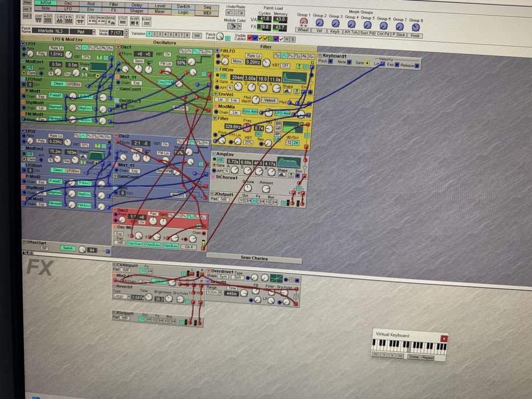
Task: Click Virtual Keyboard octave left arrow
Action: pyautogui.click(x=384, y=355)
